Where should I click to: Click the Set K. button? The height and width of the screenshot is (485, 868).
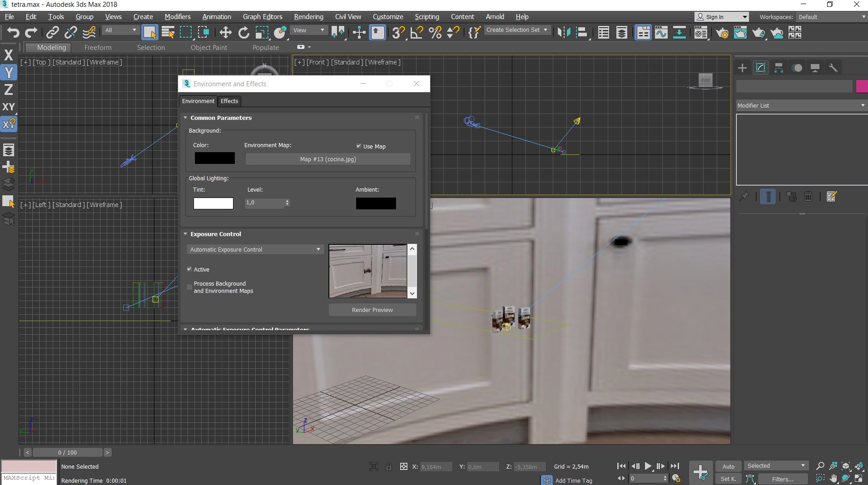[x=728, y=479]
